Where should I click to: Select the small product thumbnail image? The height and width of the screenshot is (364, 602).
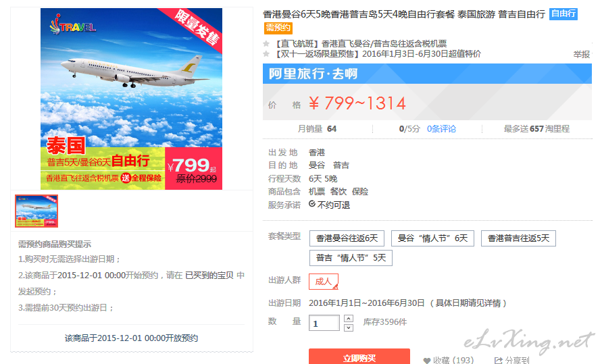tap(36, 211)
